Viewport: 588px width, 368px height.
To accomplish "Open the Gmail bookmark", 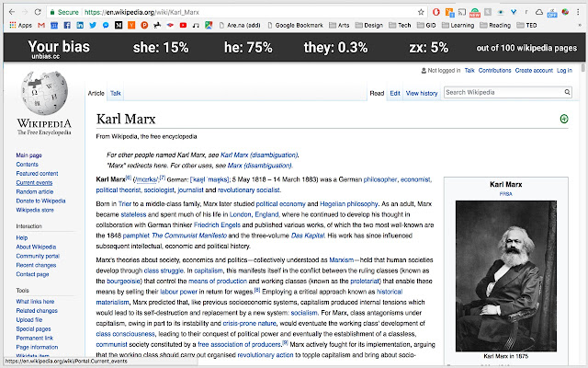I will coord(41,25).
